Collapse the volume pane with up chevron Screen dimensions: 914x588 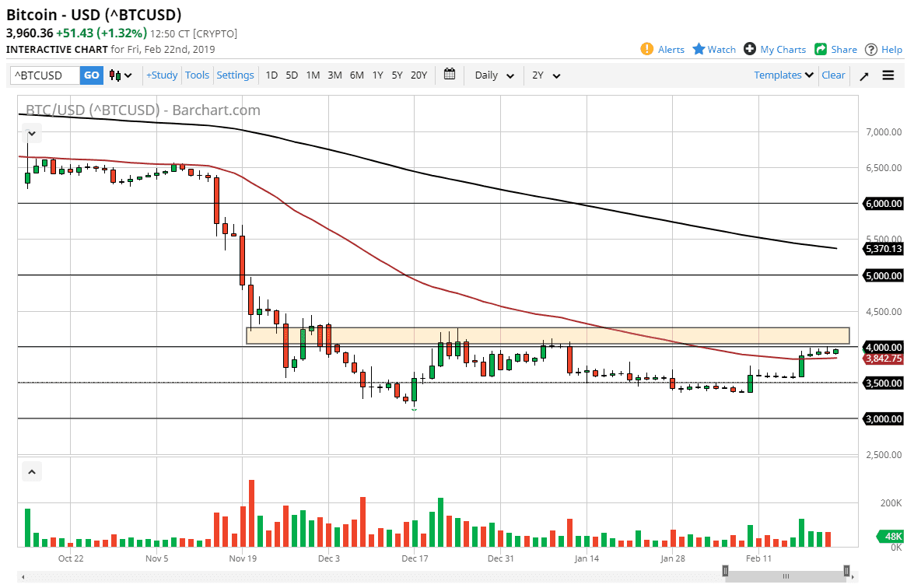tap(31, 471)
